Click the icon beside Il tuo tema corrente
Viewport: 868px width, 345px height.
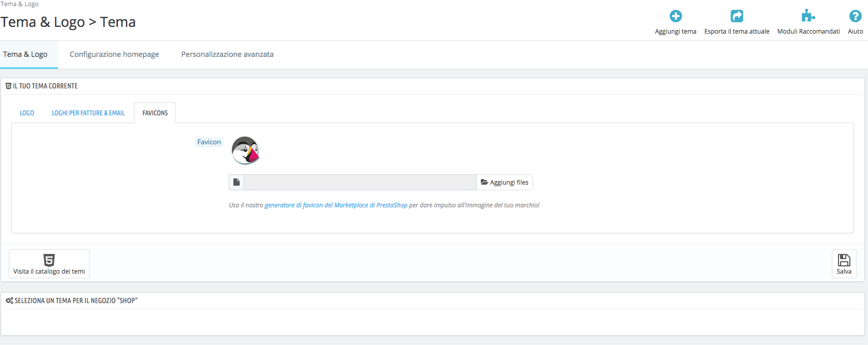[x=8, y=86]
